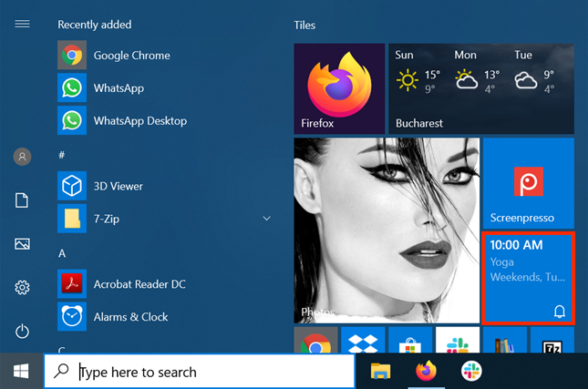Click the 'Tiles' group heading
This screenshot has height=389, width=588.
point(304,26)
